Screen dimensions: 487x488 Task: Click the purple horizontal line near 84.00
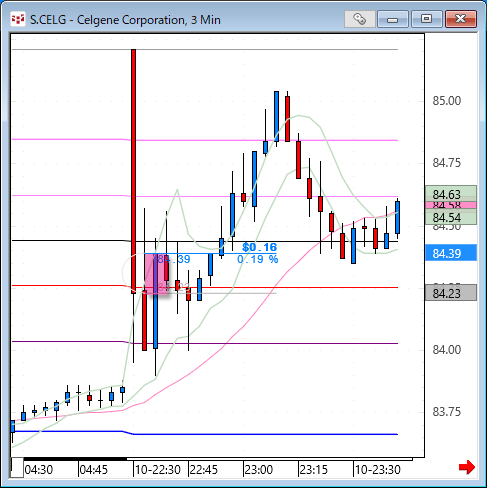click(205, 343)
